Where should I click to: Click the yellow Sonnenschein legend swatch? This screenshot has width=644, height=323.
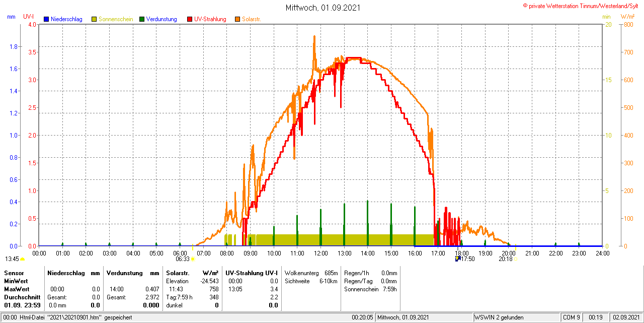94,19
